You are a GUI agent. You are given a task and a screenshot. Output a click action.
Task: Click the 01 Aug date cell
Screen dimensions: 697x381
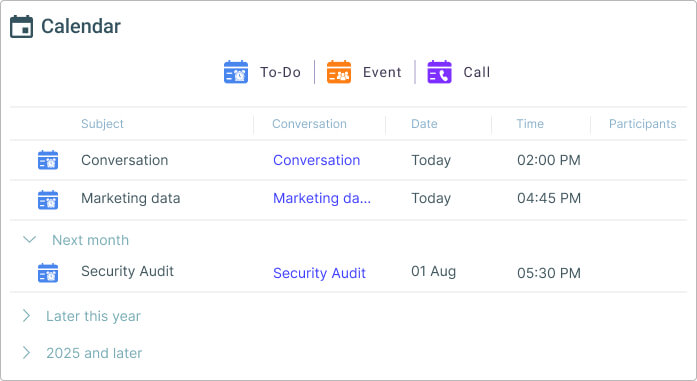(433, 271)
